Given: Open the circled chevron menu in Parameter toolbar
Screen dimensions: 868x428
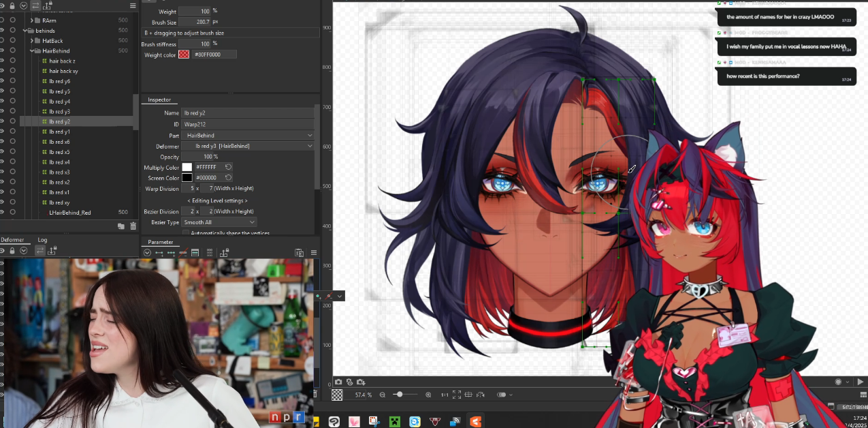Looking at the screenshot, I should [147, 253].
